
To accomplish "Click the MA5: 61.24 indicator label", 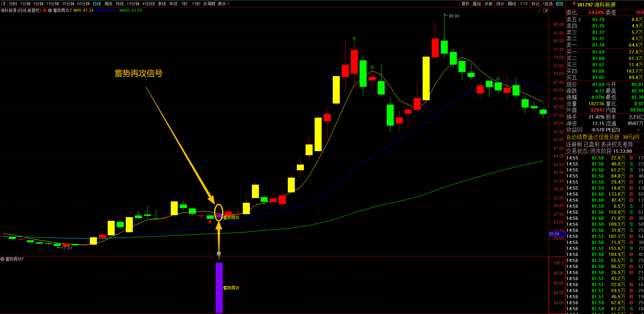I will (x=84, y=10).
